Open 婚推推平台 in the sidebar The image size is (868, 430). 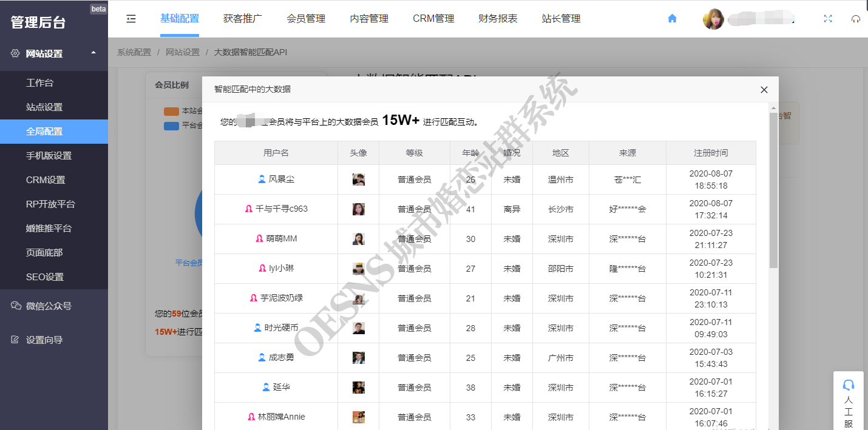[x=54, y=229]
